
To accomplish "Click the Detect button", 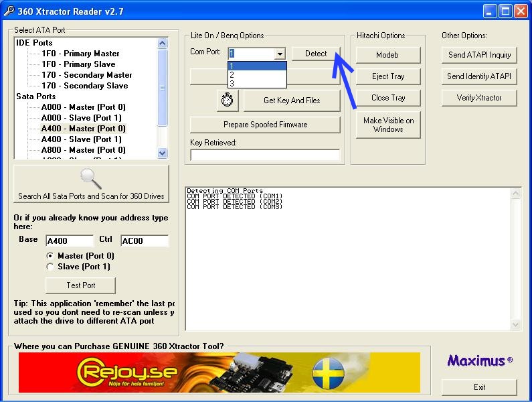I will [x=316, y=54].
